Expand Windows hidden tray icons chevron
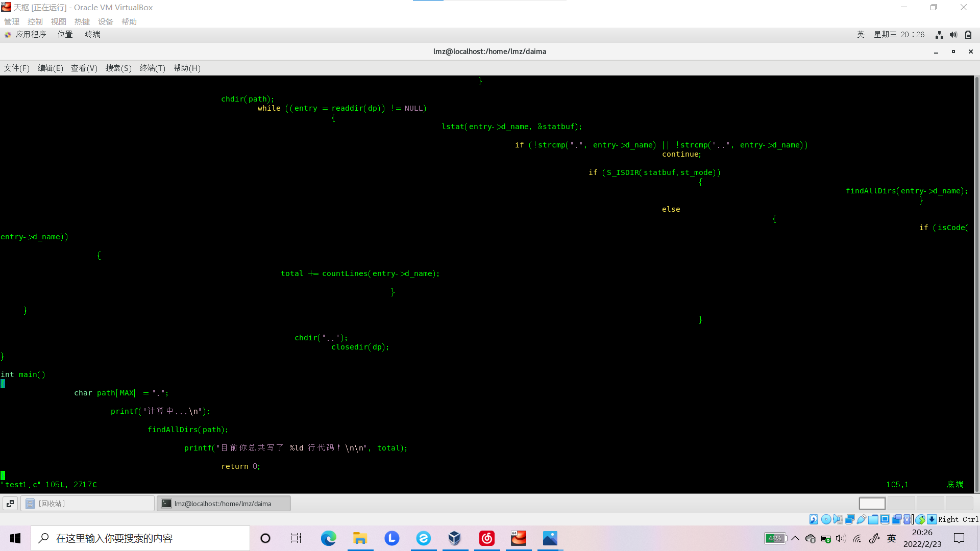The width and height of the screenshot is (980, 551). tap(795, 538)
